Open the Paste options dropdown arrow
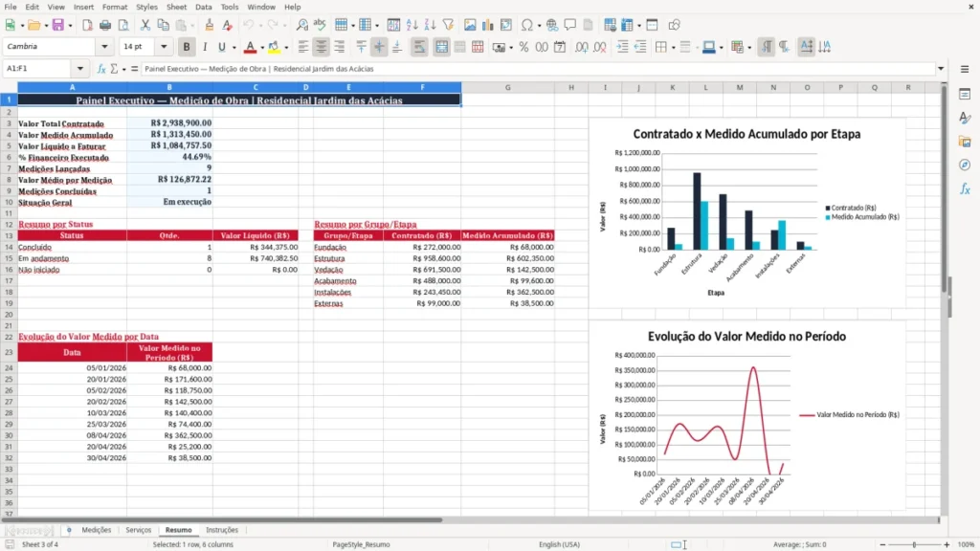Screen dimensions: 980x551 pyautogui.click(x=192, y=26)
